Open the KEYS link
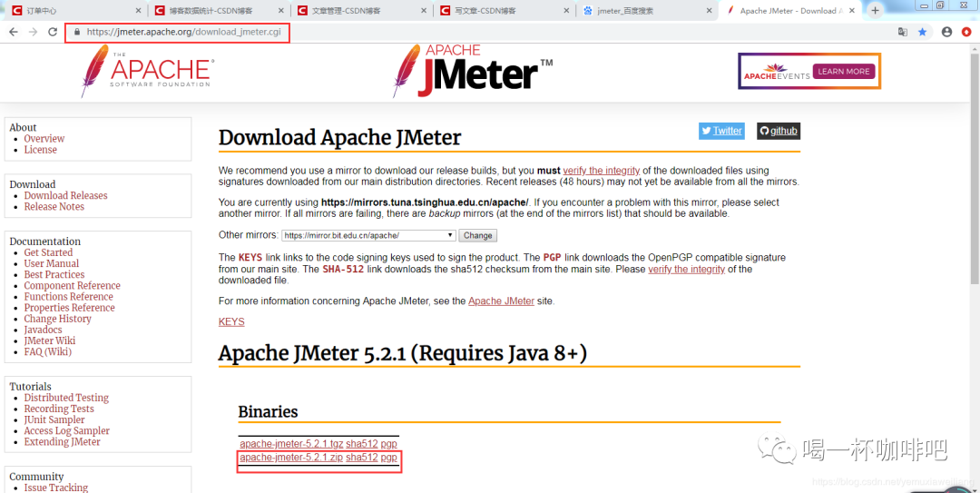 231,321
